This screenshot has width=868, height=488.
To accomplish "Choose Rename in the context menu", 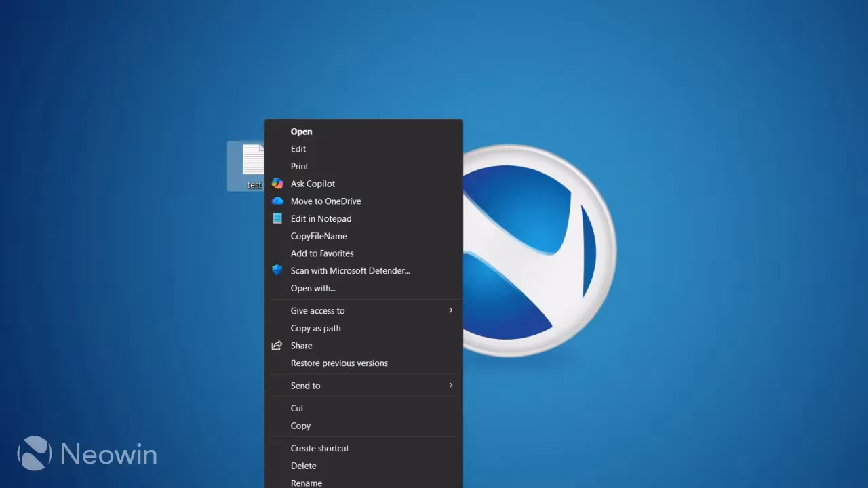I will [363, 483].
